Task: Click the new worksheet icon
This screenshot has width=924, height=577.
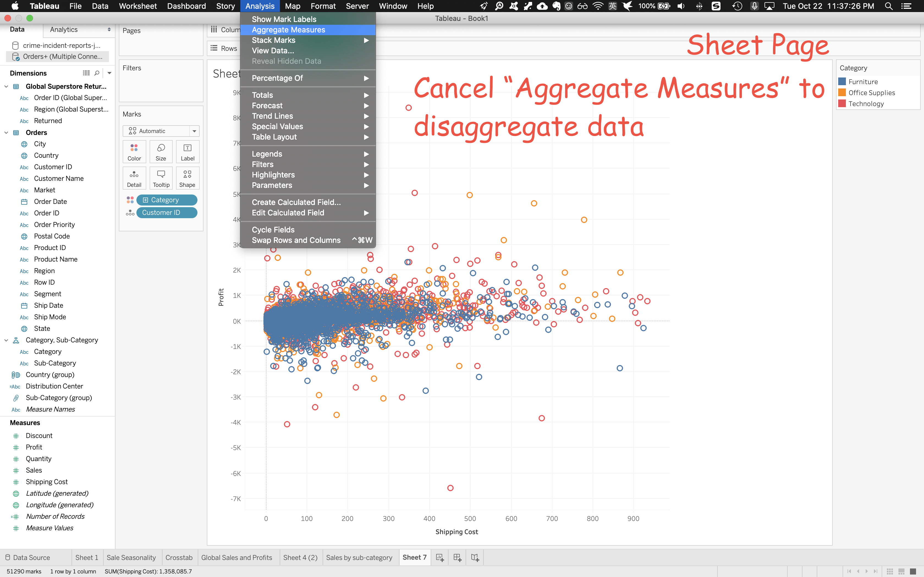Action: tap(440, 557)
